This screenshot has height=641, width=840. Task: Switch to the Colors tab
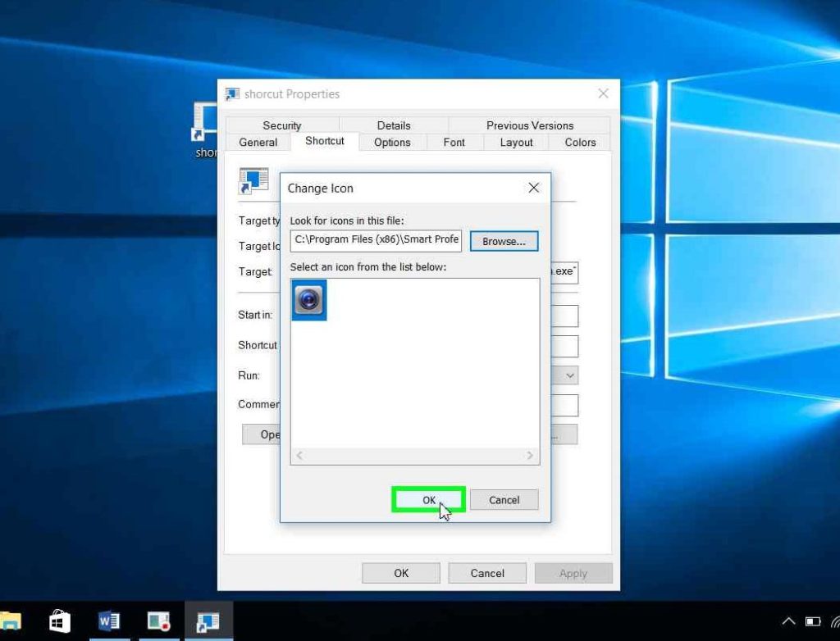(580, 142)
